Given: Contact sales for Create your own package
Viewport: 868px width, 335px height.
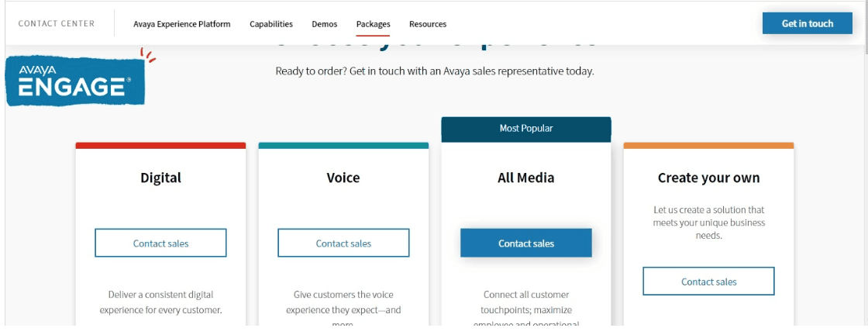Looking at the screenshot, I should pos(708,281).
